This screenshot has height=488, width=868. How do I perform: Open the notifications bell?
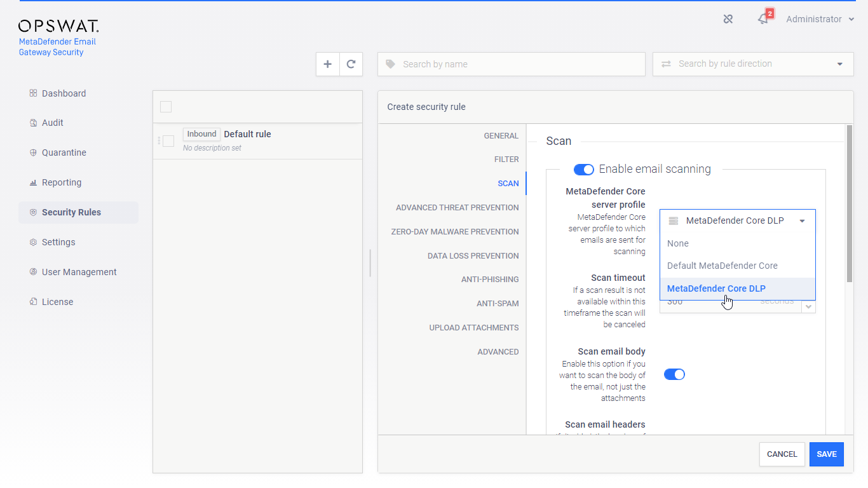(763, 19)
